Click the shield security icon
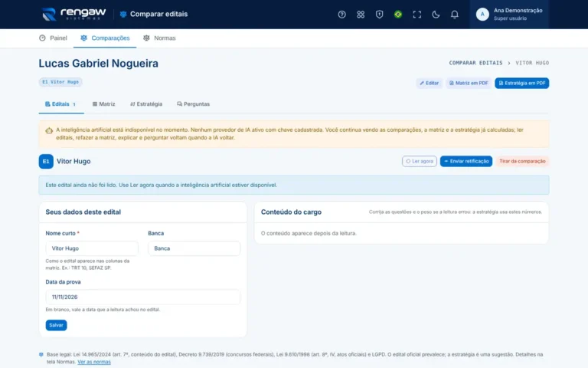Viewport: 588px width, 368px height. click(x=379, y=15)
